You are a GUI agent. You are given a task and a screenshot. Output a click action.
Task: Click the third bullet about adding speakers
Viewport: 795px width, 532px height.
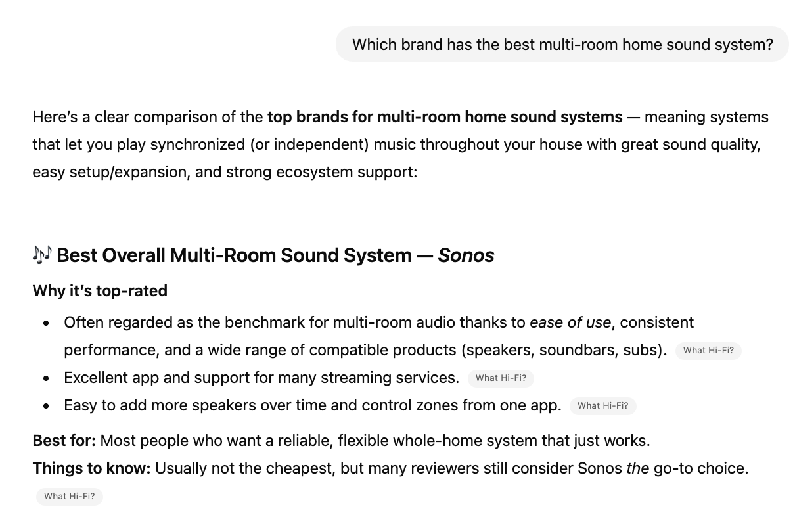pos(313,405)
